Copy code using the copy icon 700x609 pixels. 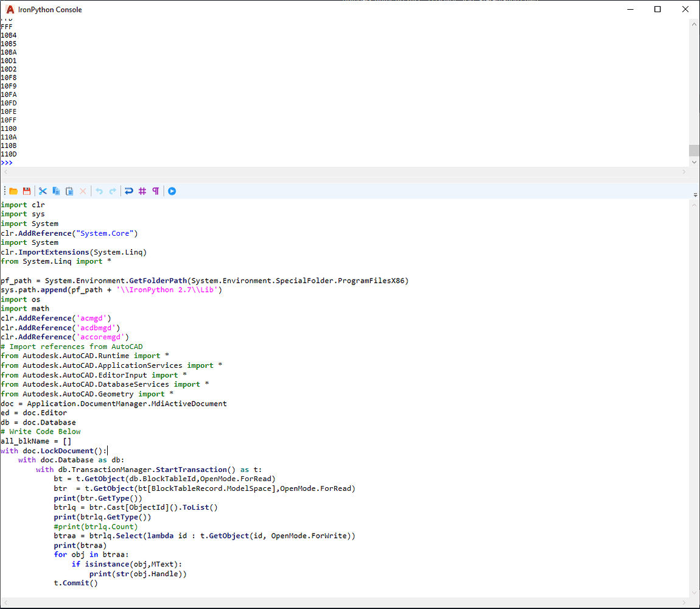[56, 191]
